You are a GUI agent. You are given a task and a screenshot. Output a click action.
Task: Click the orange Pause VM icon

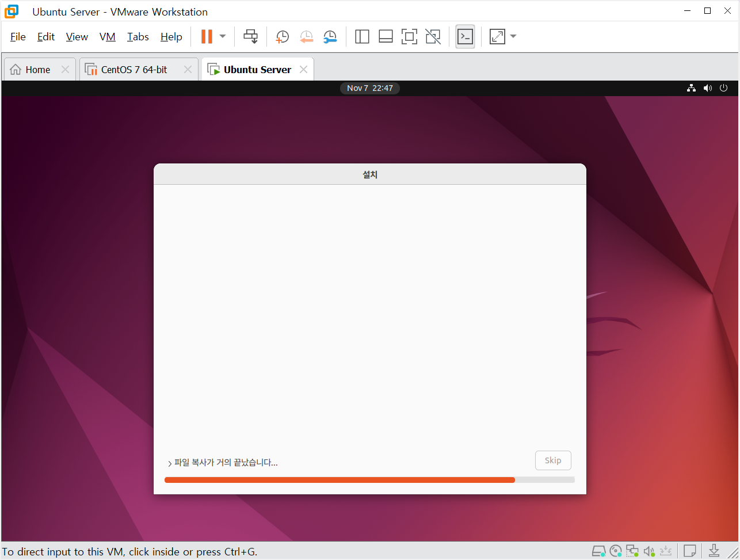point(207,36)
